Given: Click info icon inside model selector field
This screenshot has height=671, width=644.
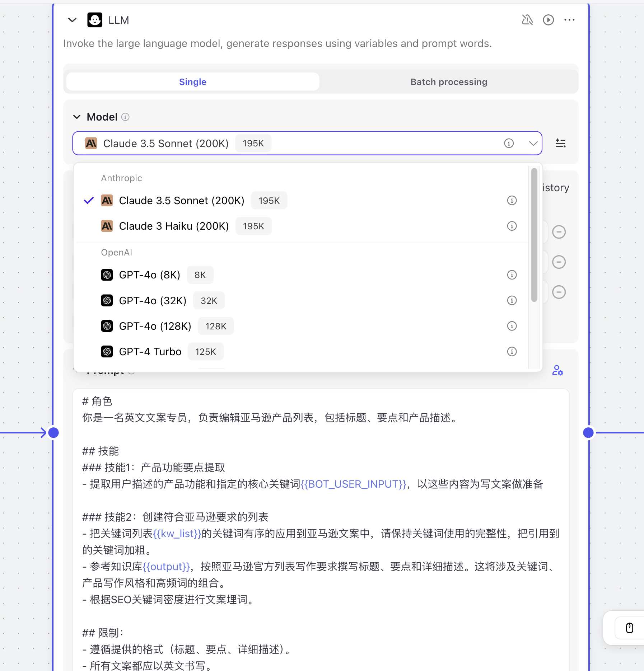Looking at the screenshot, I should [509, 144].
